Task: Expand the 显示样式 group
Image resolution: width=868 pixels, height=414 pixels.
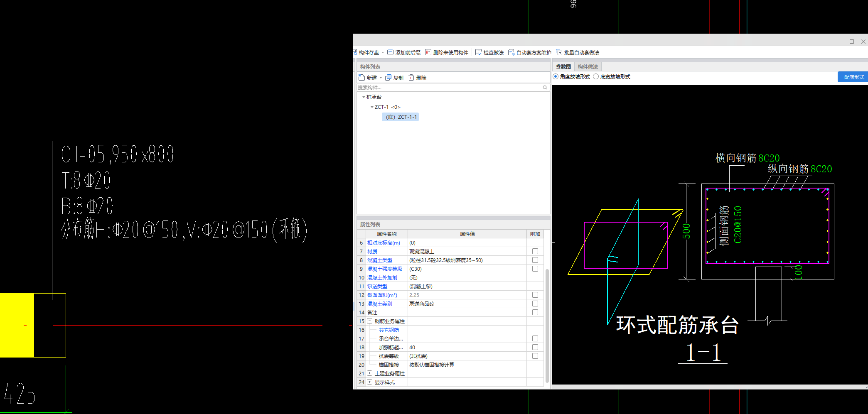Action: pyautogui.click(x=369, y=382)
